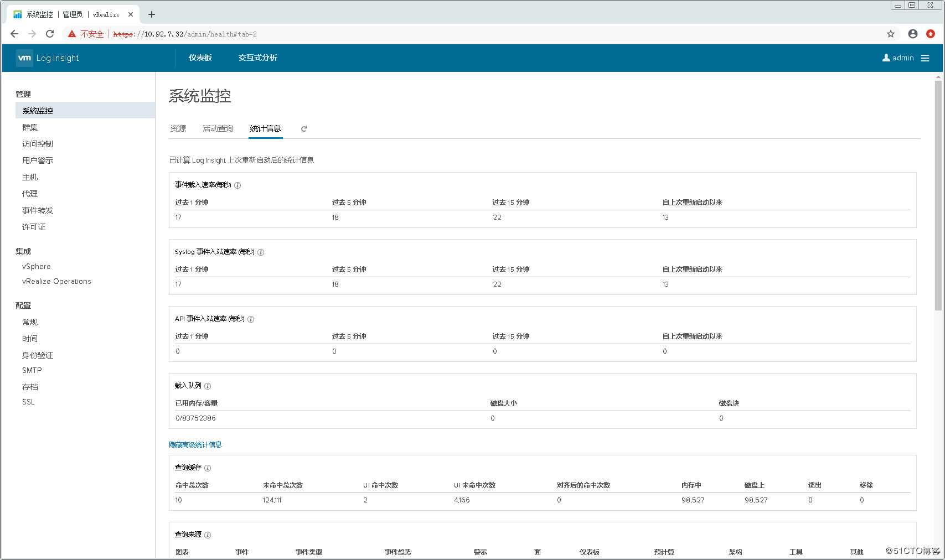Open 存档 configuration page
This screenshot has width=945, height=560.
(x=30, y=387)
